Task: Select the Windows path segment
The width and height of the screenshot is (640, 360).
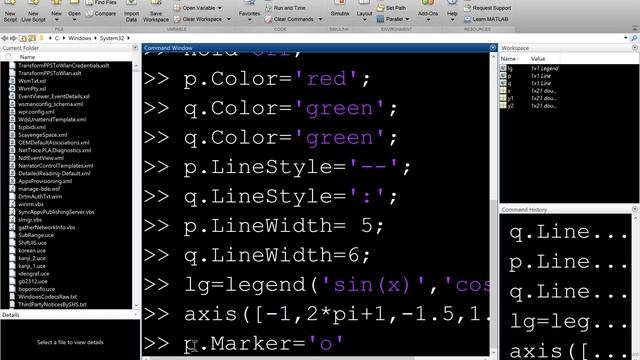Action: [x=80, y=38]
